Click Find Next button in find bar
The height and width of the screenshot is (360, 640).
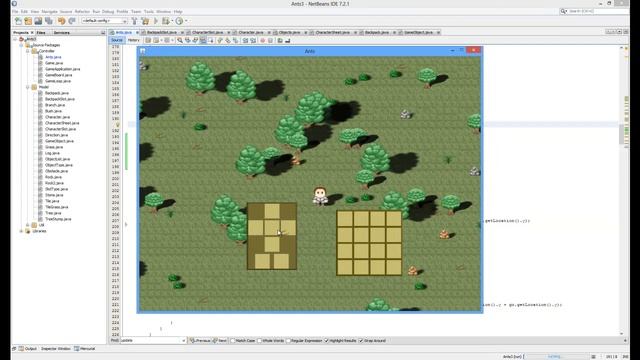(x=220, y=340)
